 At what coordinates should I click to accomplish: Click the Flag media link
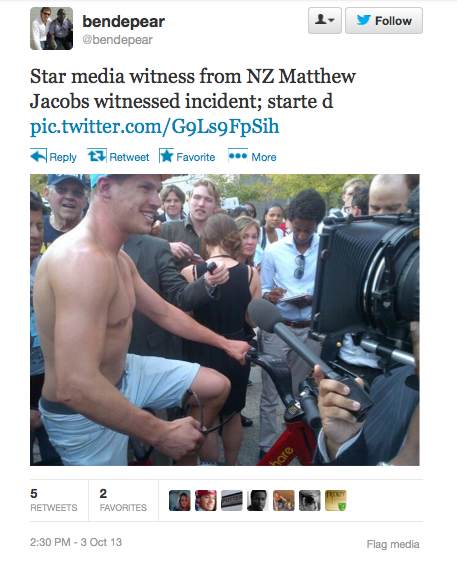click(393, 544)
